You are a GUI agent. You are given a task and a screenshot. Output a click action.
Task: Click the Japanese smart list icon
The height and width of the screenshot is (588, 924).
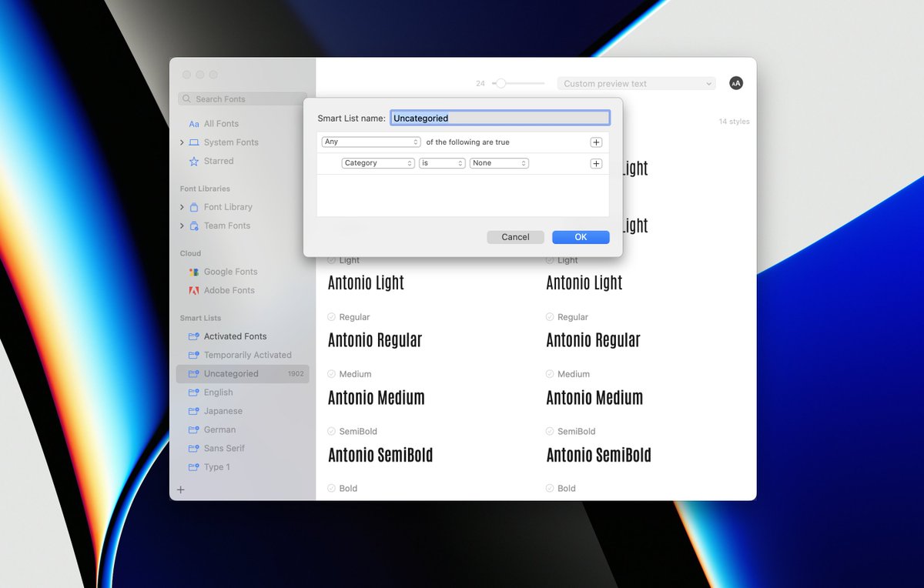194,411
